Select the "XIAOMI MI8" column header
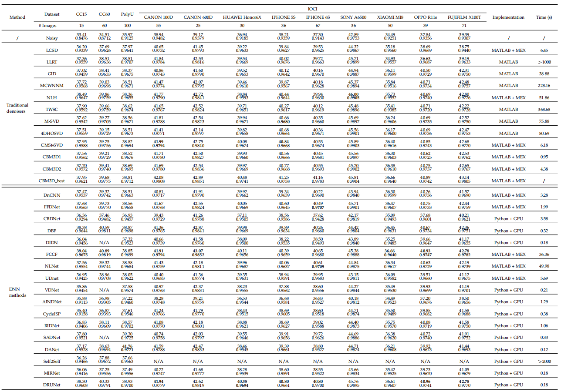This screenshot has width=561, height=392. pos(390,17)
